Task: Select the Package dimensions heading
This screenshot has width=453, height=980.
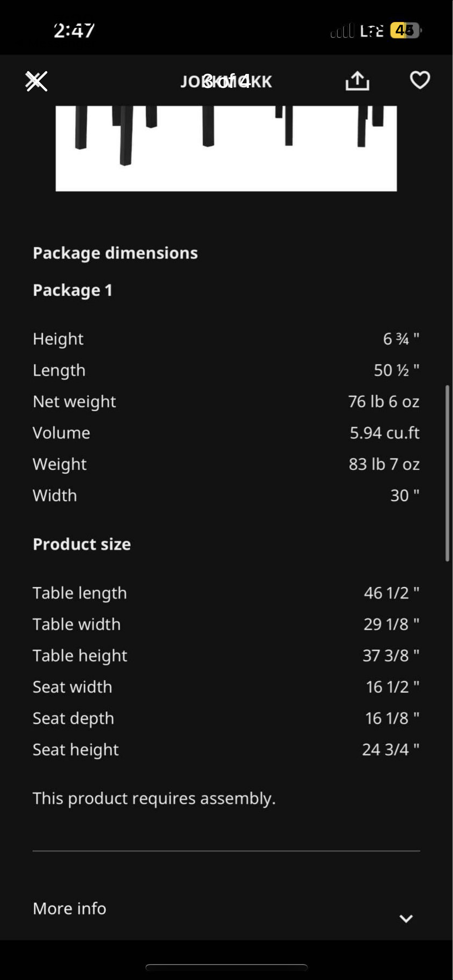Action: point(115,253)
